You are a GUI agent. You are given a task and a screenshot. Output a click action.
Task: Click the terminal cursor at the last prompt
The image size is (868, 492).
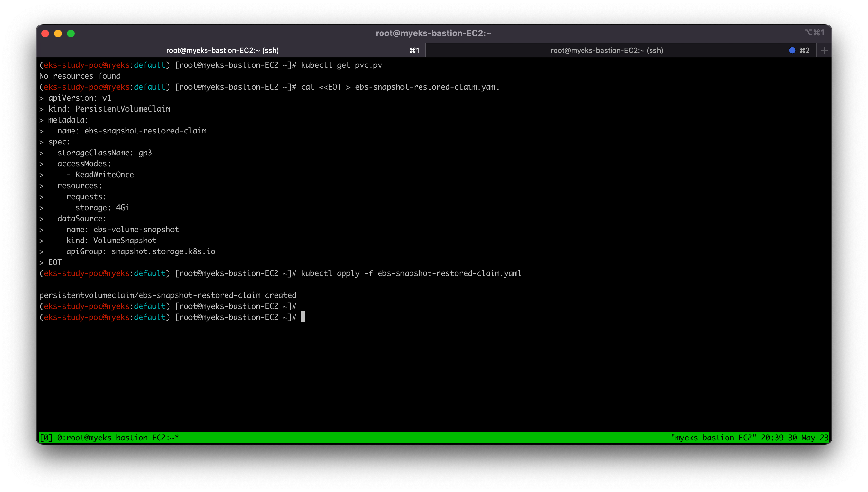303,317
